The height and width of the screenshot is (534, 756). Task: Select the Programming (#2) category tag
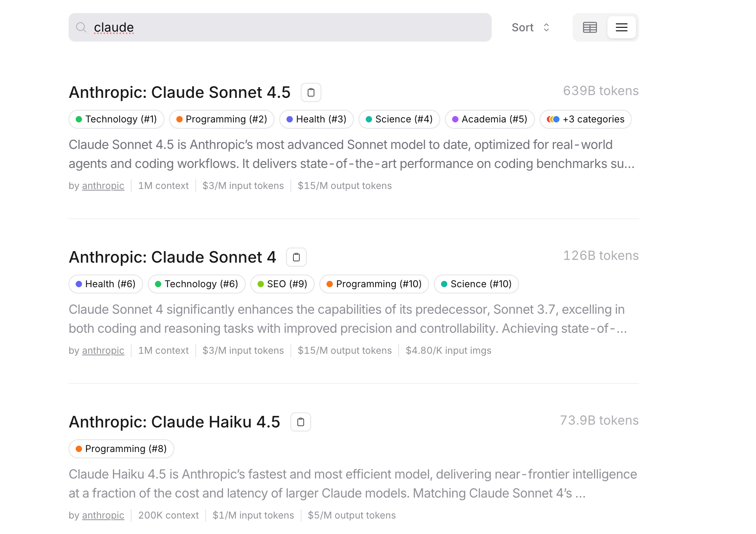tap(222, 119)
